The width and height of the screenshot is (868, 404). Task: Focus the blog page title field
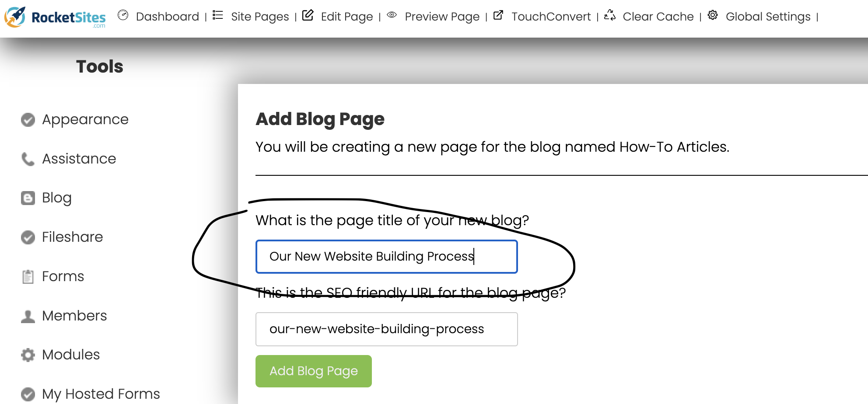pos(386,257)
